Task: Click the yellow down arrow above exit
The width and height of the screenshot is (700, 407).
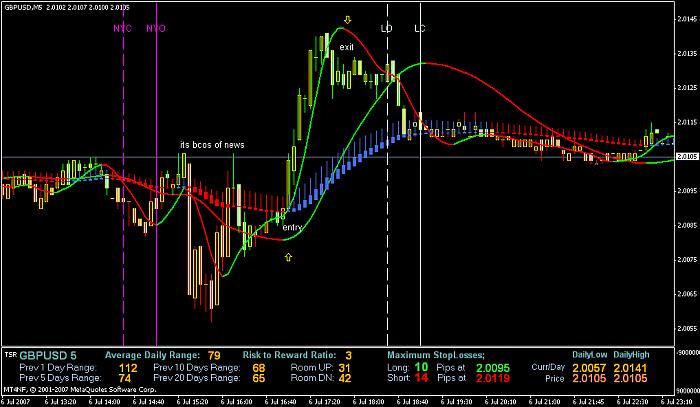Action: (348, 20)
